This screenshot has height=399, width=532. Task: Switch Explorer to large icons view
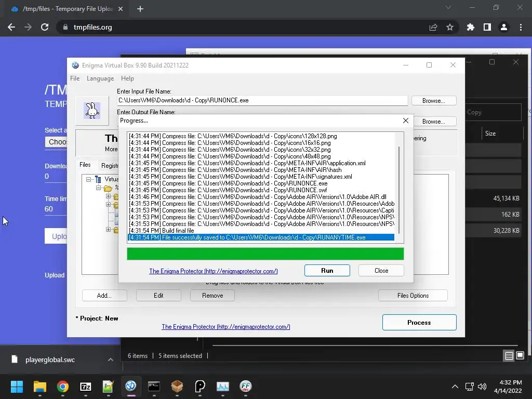[x=520, y=355]
